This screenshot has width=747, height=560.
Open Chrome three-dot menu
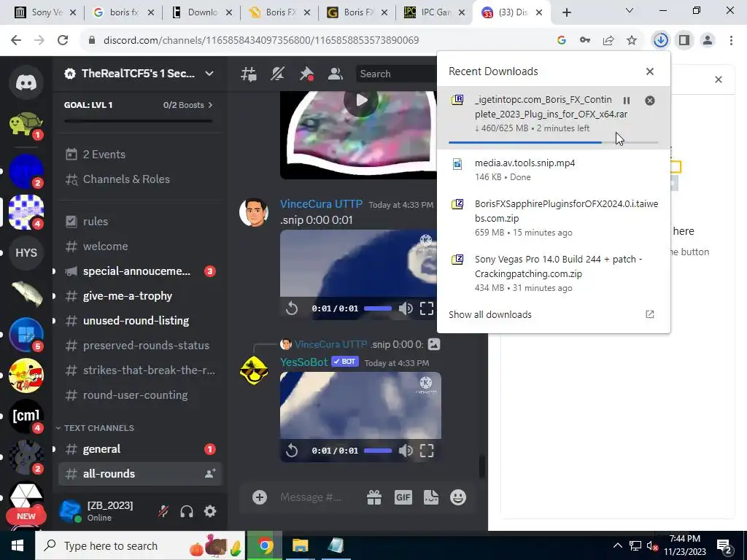(731, 40)
